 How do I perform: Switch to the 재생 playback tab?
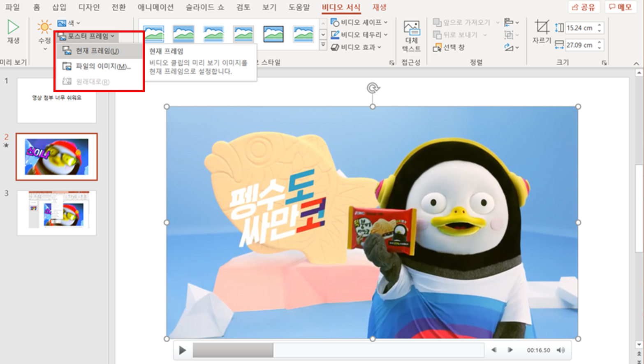(x=379, y=7)
